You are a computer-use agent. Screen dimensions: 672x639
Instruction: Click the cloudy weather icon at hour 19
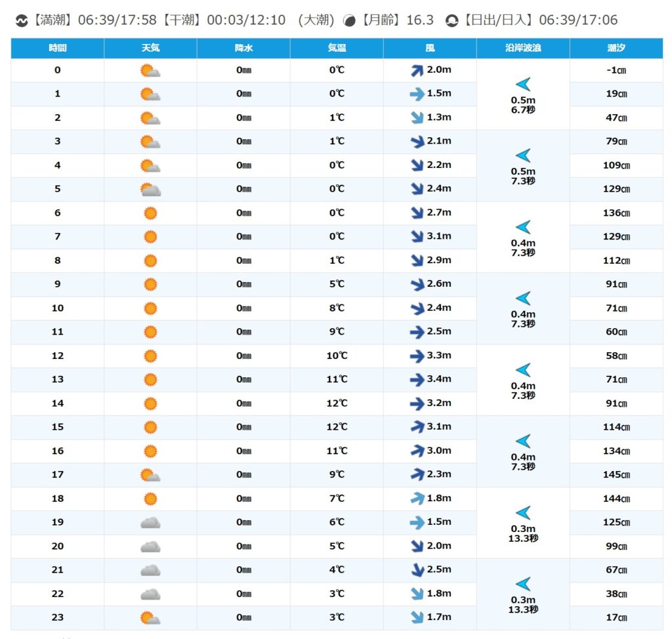(x=150, y=522)
